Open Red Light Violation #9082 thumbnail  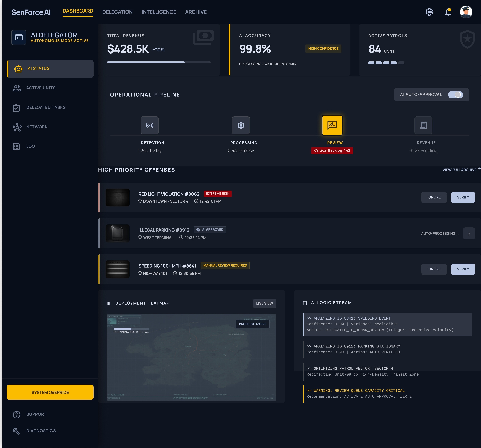coord(118,197)
